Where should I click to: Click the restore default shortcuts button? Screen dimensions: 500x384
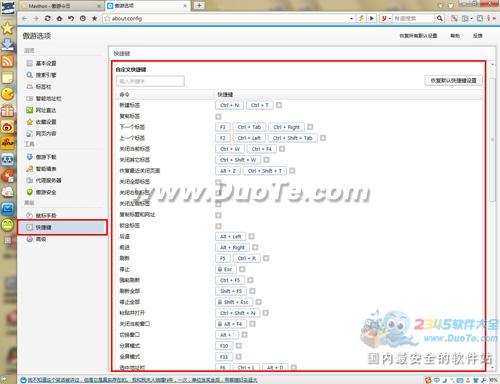coord(453,81)
